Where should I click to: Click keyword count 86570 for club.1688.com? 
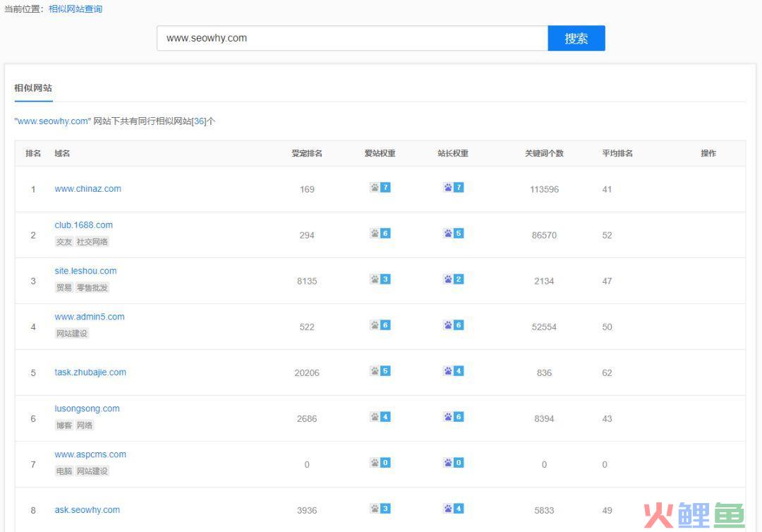coord(544,235)
